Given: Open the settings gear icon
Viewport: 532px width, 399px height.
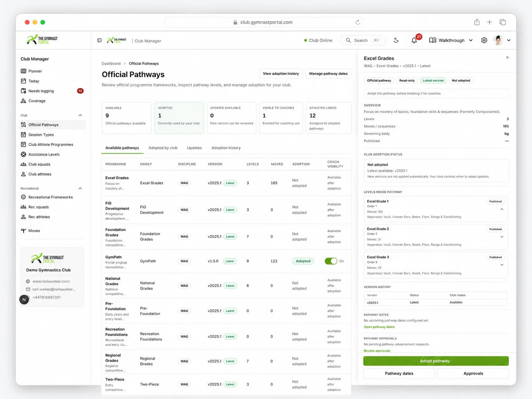Looking at the screenshot, I should [x=484, y=40].
